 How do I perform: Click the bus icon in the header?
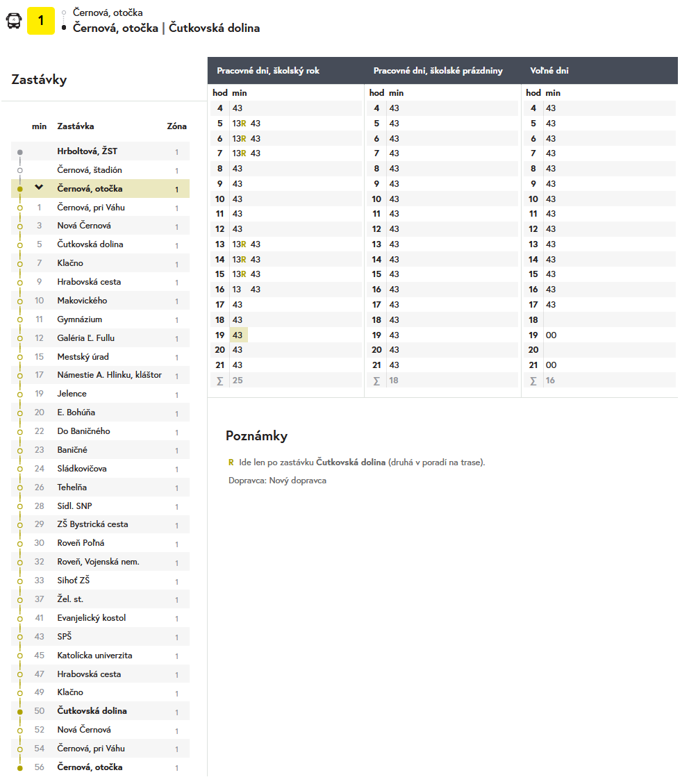click(x=14, y=21)
